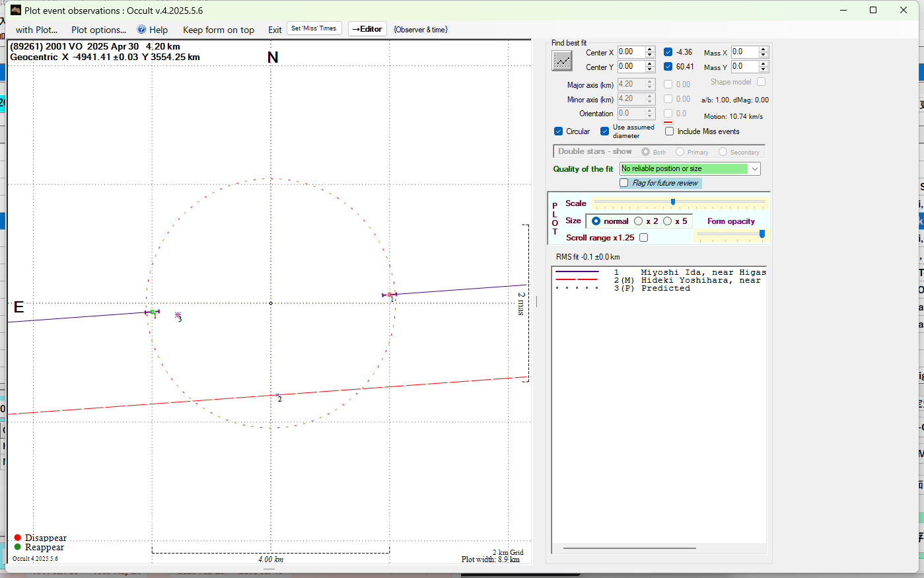Click the blue Help question mark icon
This screenshot has height=578, width=924.
pyautogui.click(x=141, y=30)
